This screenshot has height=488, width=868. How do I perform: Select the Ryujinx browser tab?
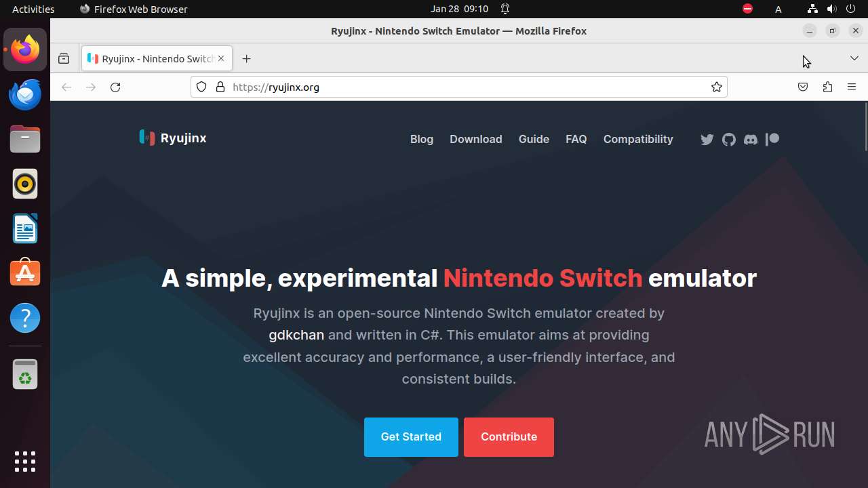point(157,59)
